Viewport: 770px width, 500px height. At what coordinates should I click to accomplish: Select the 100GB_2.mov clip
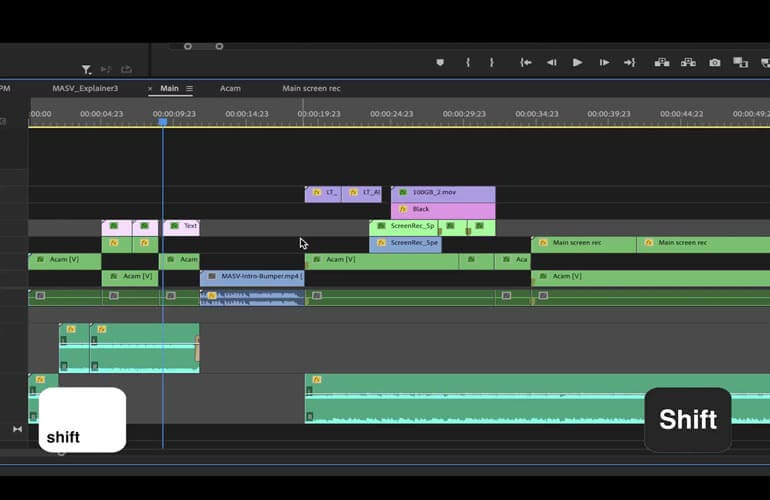point(443,194)
